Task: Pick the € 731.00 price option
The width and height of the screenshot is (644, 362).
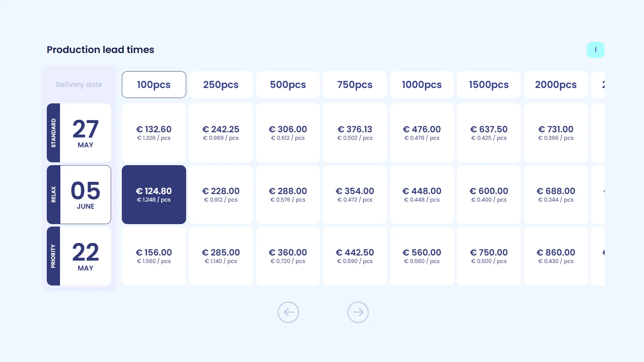Action: [556, 133]
